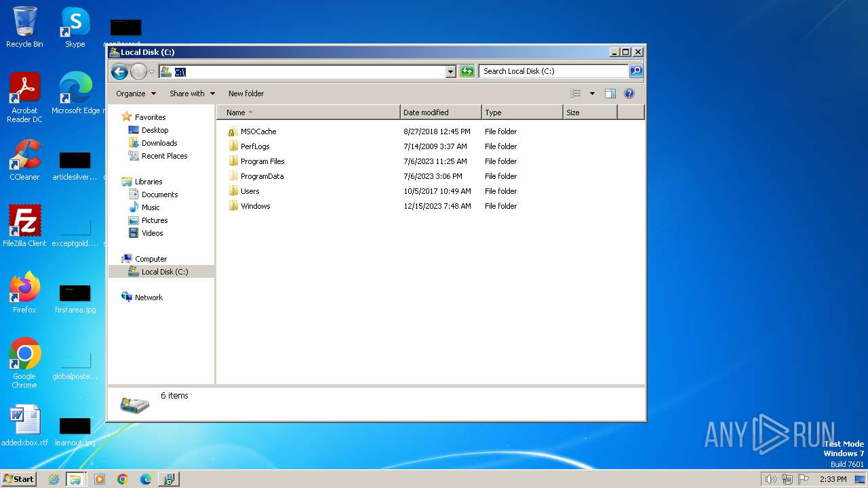Click the 2:33 PM system clock

click(833, 479)
